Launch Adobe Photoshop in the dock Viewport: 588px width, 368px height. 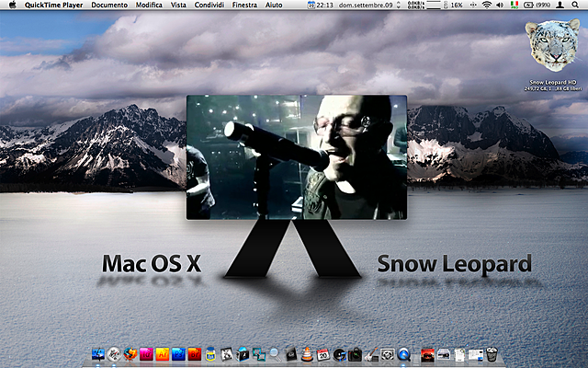178,354
